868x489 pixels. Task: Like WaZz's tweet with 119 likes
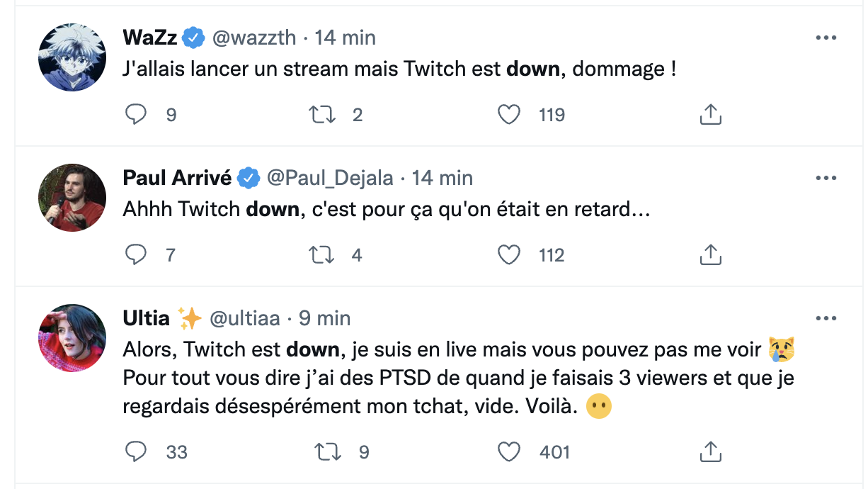509,114
